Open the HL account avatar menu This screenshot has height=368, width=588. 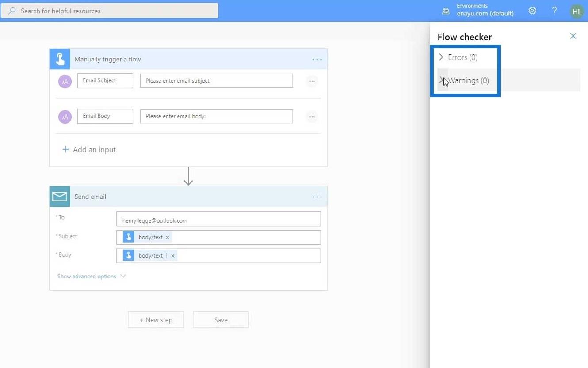coord(577,11)
